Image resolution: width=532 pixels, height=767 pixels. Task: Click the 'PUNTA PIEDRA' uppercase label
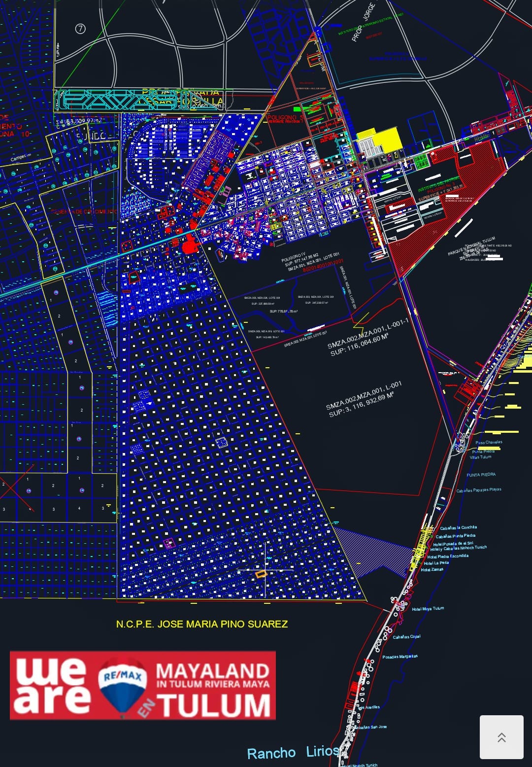pyautogui.click(x=481, y=475)
